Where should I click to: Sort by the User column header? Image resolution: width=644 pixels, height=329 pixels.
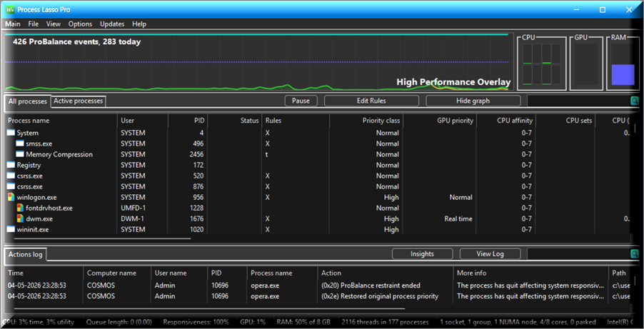[143, 121]
